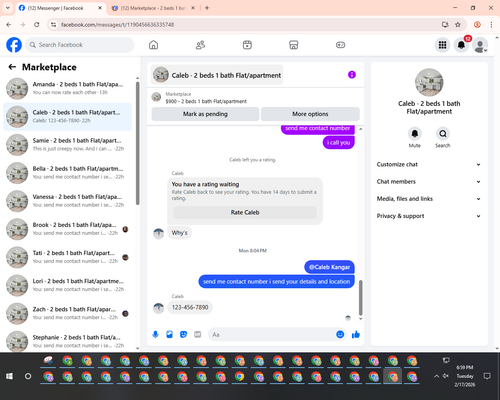Open the account profile menu
This screenshot has width=500, height=400.
(x=480, y=45)
